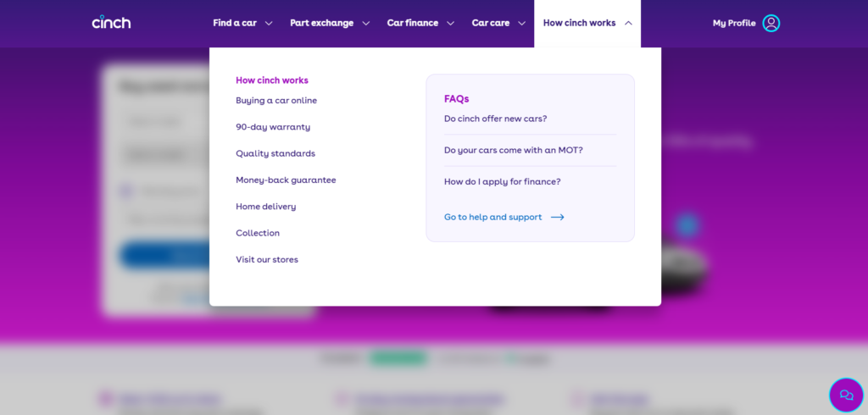Open the Part exchange menu
868x415 pixels.
321,23
